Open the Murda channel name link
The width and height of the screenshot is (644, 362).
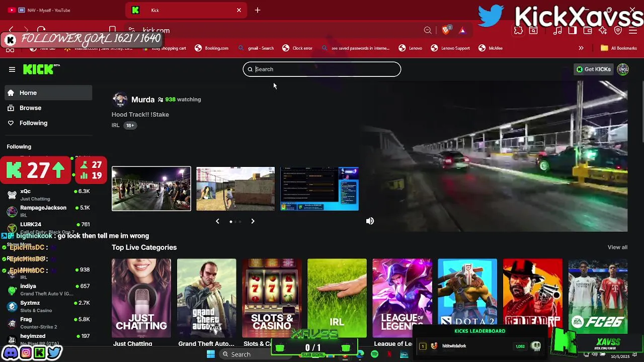(x=143, y=100)
